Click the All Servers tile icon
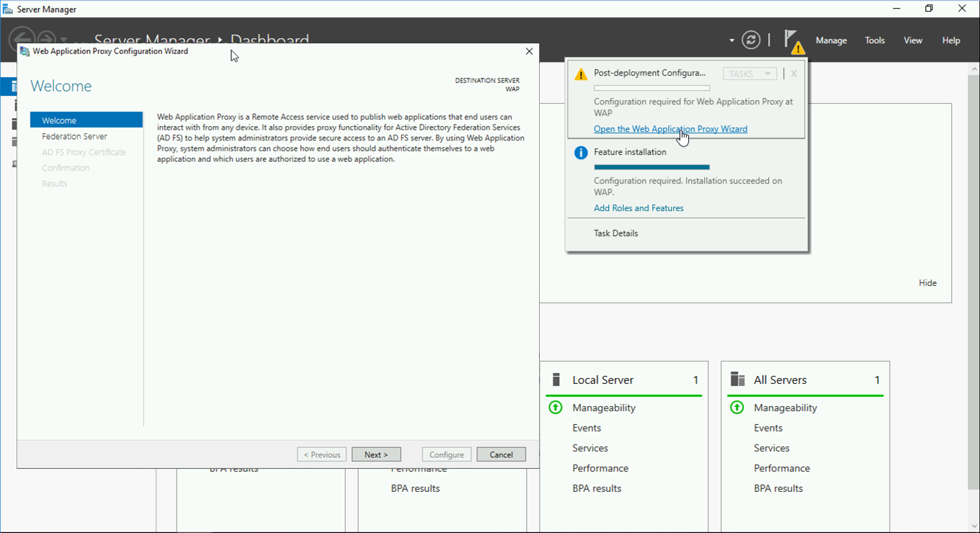980x533 pixels. pos(738,380)
